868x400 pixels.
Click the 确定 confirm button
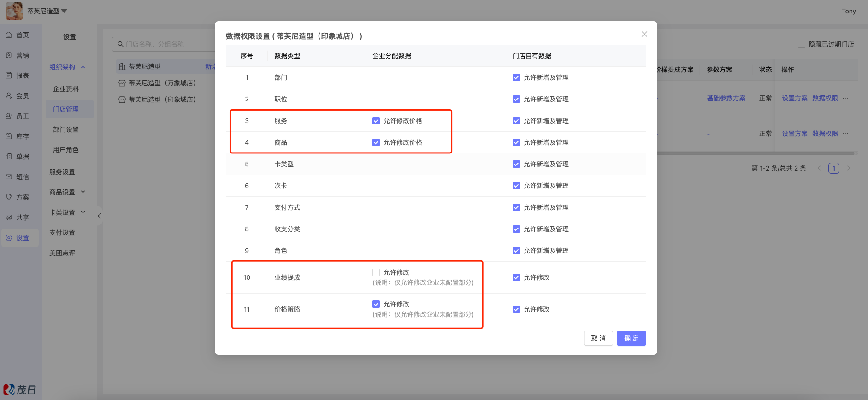pos(631,338)
